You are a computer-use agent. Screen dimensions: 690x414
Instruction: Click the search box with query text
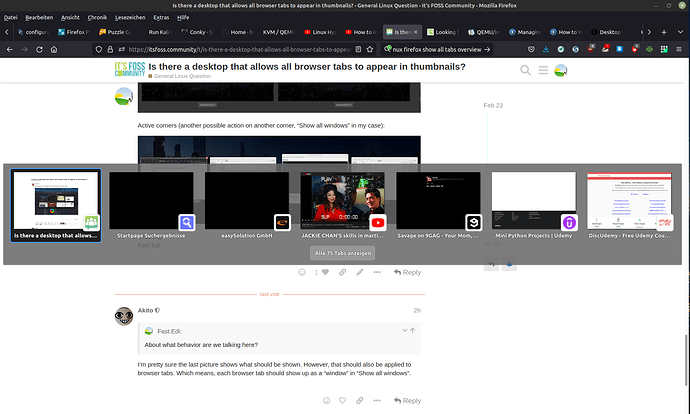tap(437, 50)
